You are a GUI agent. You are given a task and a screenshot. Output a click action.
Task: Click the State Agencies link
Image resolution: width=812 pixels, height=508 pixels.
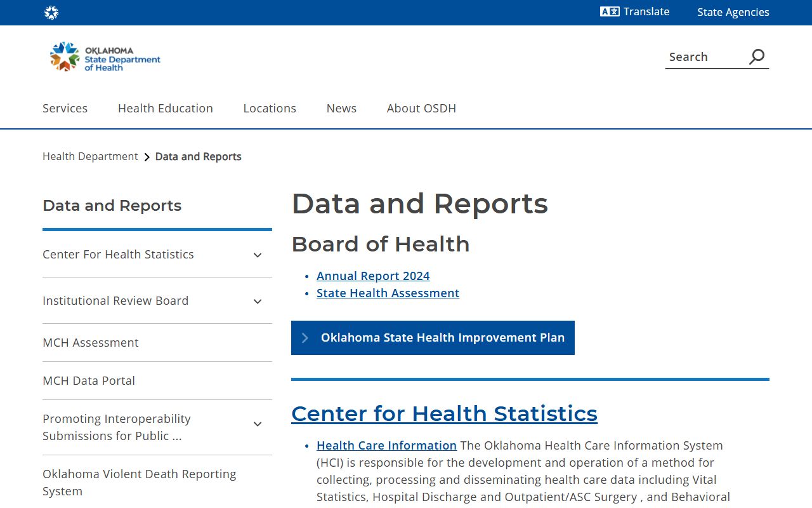[x=733, y=12]
